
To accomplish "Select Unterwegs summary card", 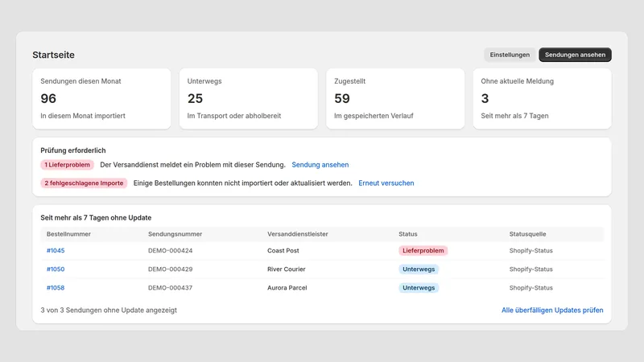I will pyautogui.click(x=249, y=98).
